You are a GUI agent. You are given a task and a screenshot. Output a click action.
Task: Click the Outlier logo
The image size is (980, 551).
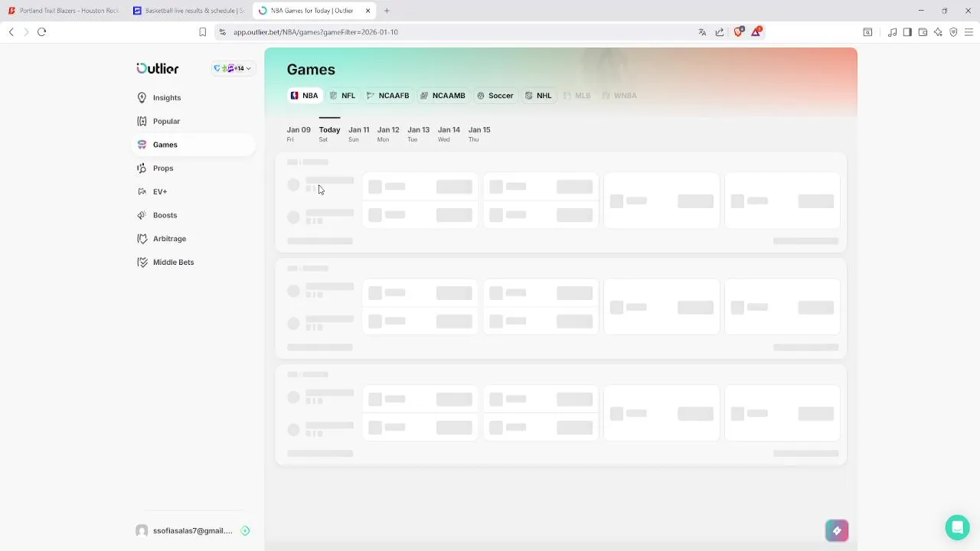click(158, 68)
